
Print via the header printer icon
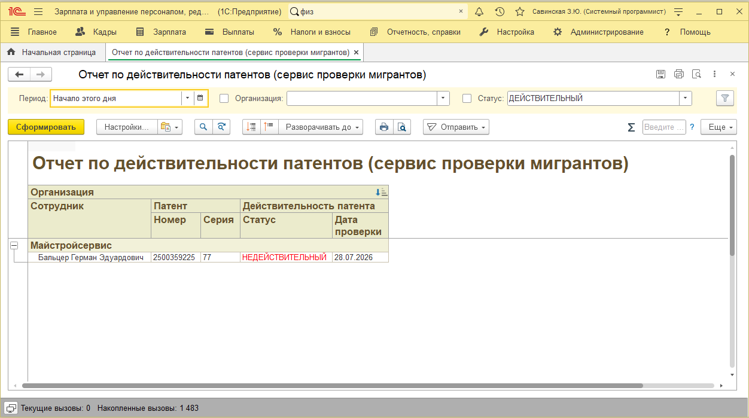pos(679,74)
